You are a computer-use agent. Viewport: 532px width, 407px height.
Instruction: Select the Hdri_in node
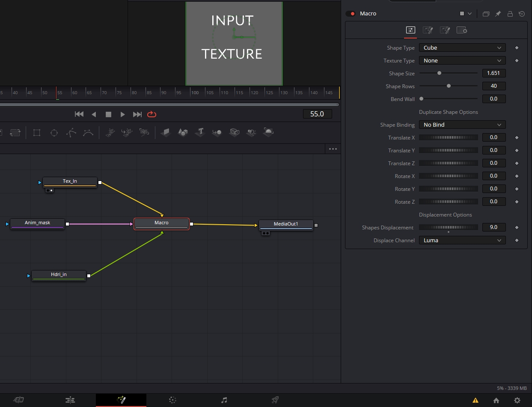click(59, 276)
